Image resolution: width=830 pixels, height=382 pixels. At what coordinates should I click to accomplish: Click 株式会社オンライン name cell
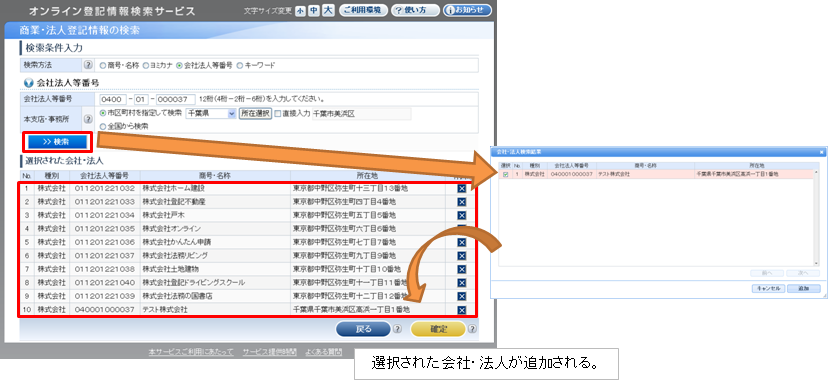[x=215, y=229]
